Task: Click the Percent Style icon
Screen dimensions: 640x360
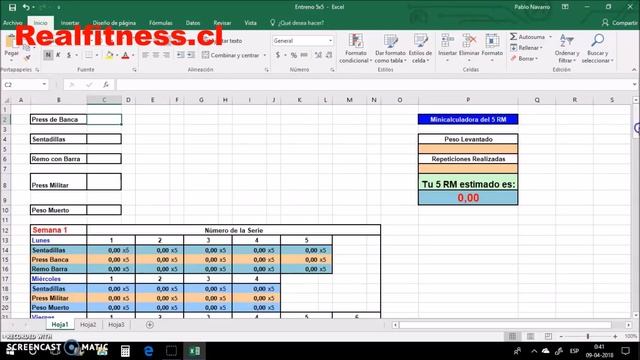Action: click(294, 55)
